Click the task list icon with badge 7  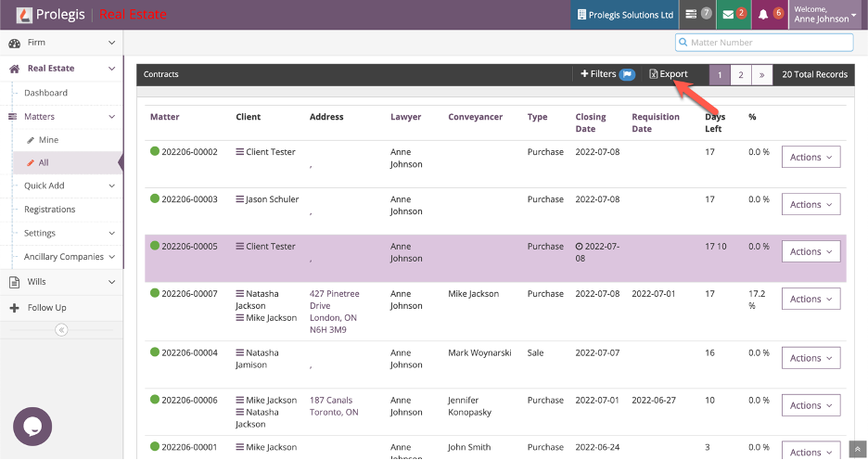coord(695,15)
